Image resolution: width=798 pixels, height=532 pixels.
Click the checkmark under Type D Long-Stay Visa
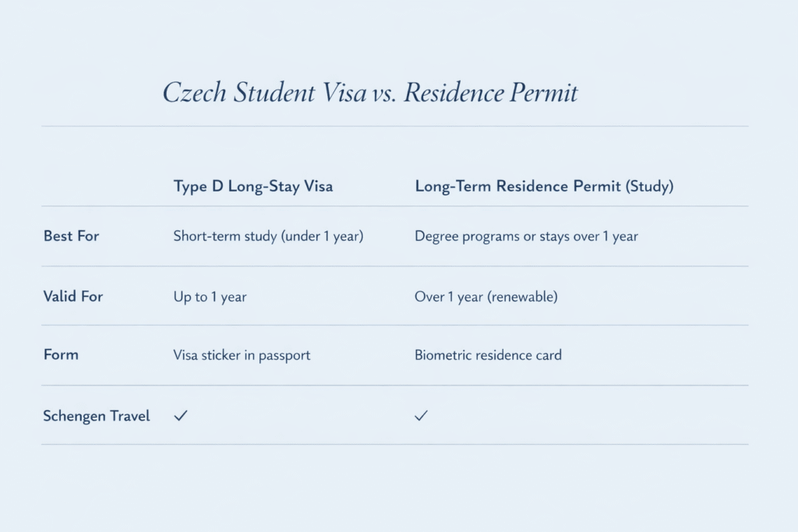(x=181, y=416)
